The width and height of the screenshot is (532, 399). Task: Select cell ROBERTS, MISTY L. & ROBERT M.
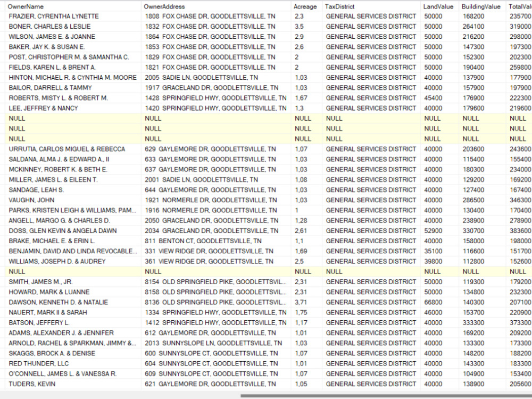point(73,98)
